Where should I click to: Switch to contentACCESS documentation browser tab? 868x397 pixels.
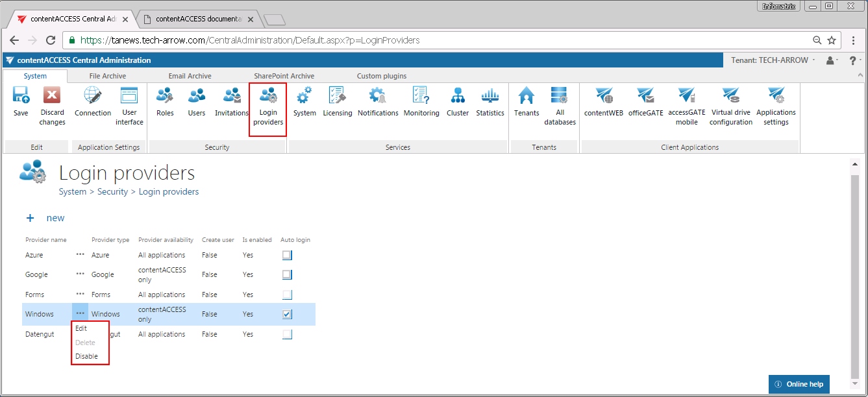(x=197, y=19)
